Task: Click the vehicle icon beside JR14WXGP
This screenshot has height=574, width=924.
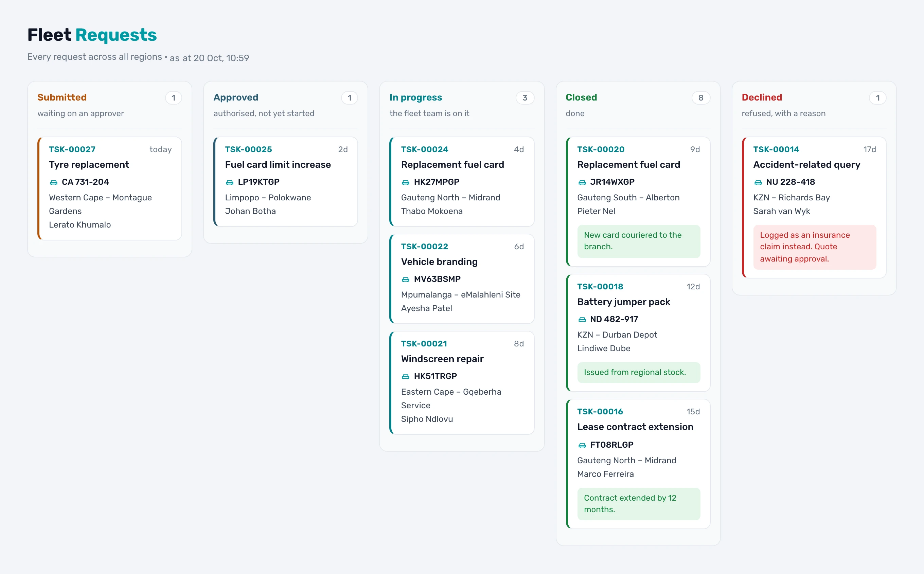Action: [582, 182]
